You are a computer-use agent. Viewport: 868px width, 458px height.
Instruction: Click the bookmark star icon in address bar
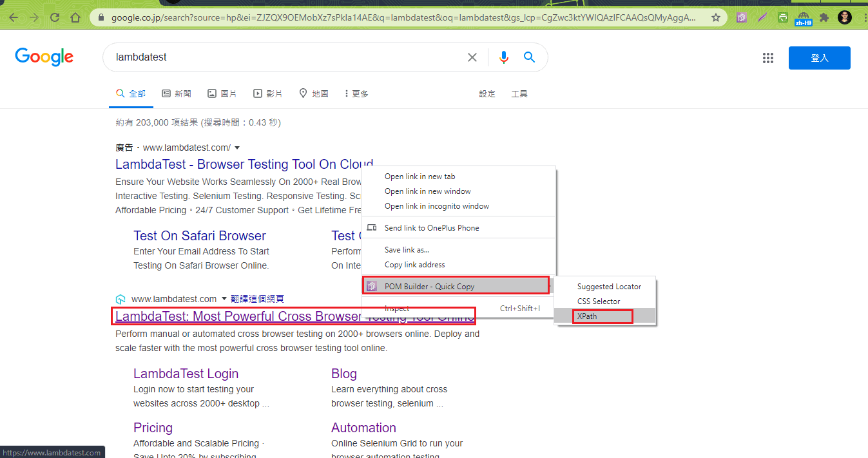pos(715,17)
